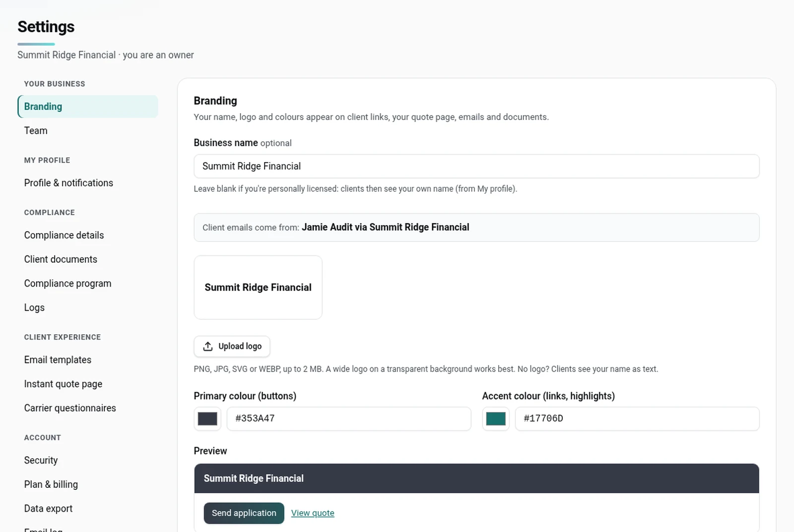Click the View quote link
The height and width of the screenshot is (532, 794).
point(313,513)
